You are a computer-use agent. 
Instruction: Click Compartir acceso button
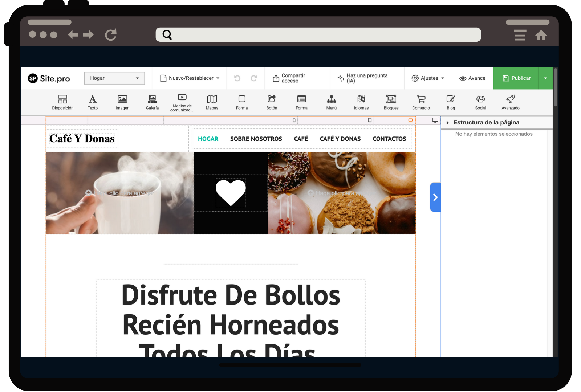289,78
